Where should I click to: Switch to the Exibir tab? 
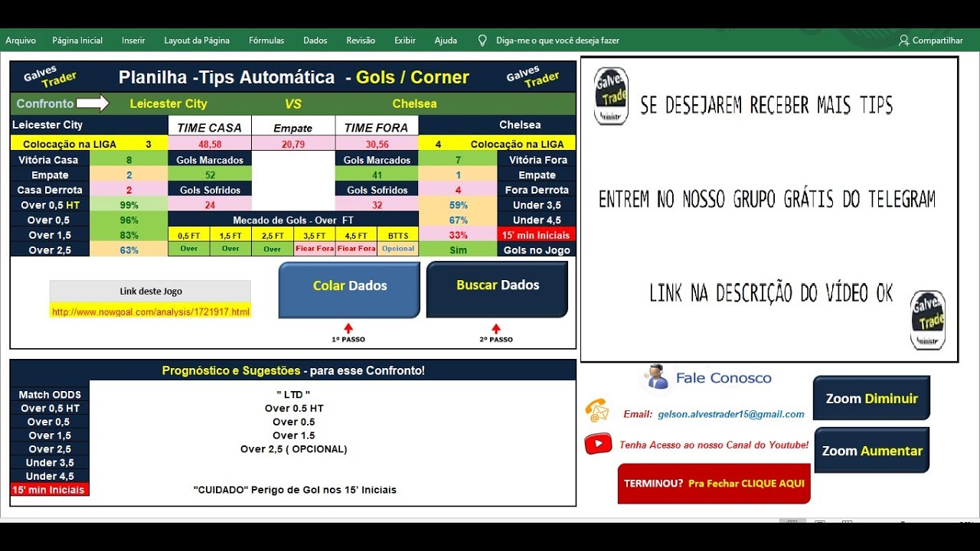click(405, 41)
